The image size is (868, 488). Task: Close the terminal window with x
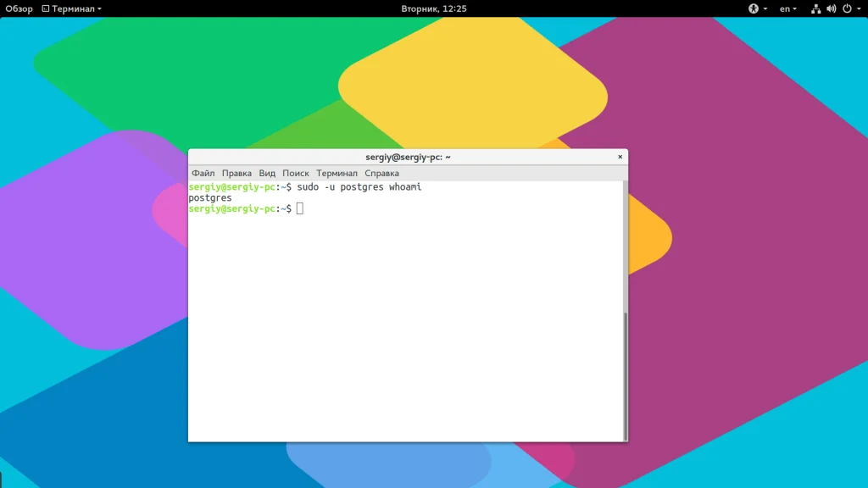coord(620,157)
